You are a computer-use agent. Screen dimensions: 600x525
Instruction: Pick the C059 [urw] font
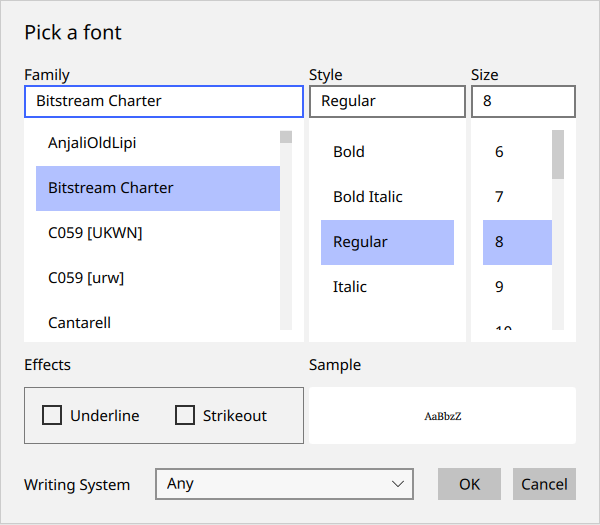tap(86, 278)
